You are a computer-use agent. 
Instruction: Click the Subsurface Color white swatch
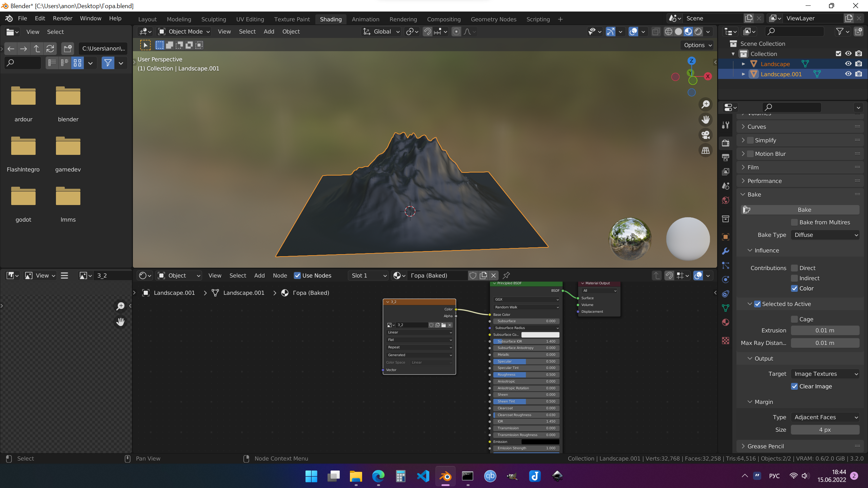click(540, 334)
